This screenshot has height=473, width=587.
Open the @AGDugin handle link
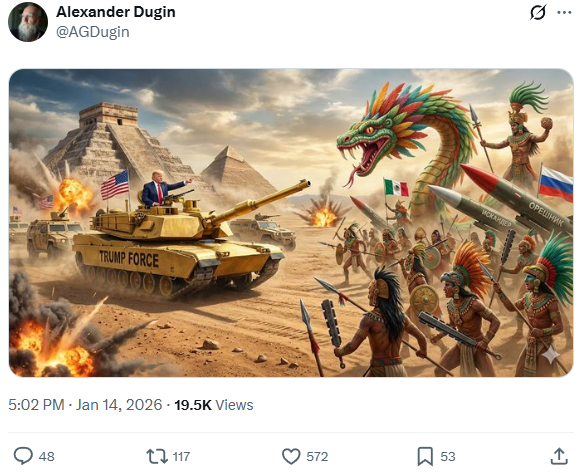pos(92,32)
